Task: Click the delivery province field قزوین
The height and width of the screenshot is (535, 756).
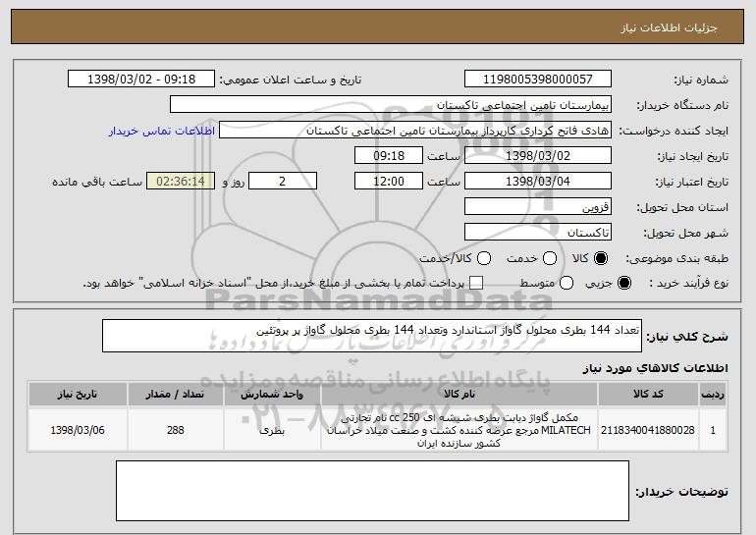Action: click(x=538, y=207)
